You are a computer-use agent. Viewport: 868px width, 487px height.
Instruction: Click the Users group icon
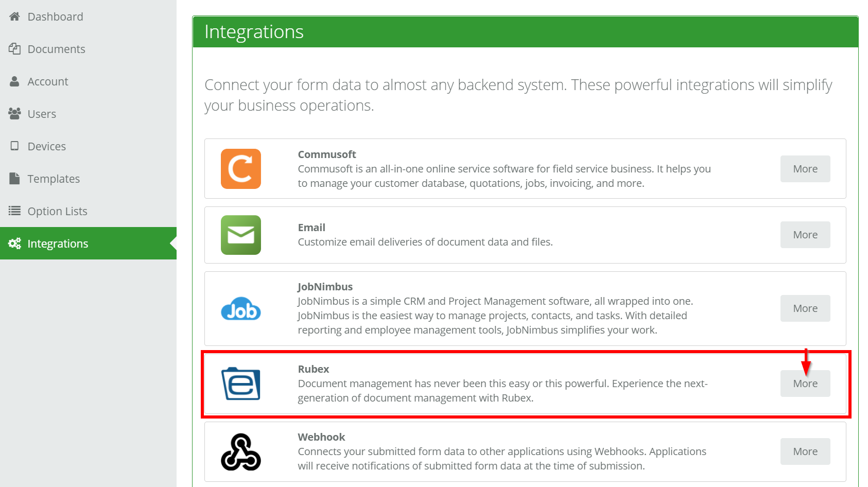coord(14,114)
